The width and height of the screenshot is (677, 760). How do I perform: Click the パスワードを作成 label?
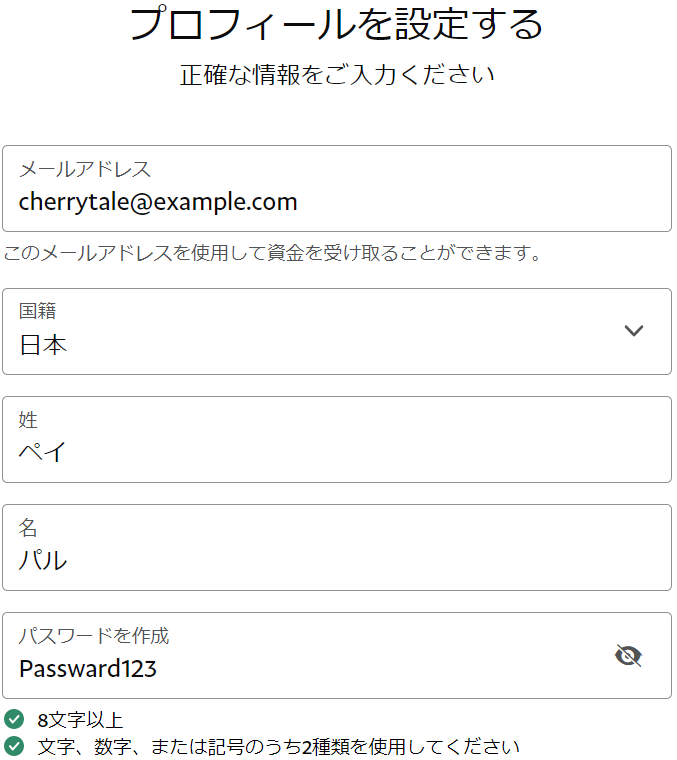pos(94,636)
